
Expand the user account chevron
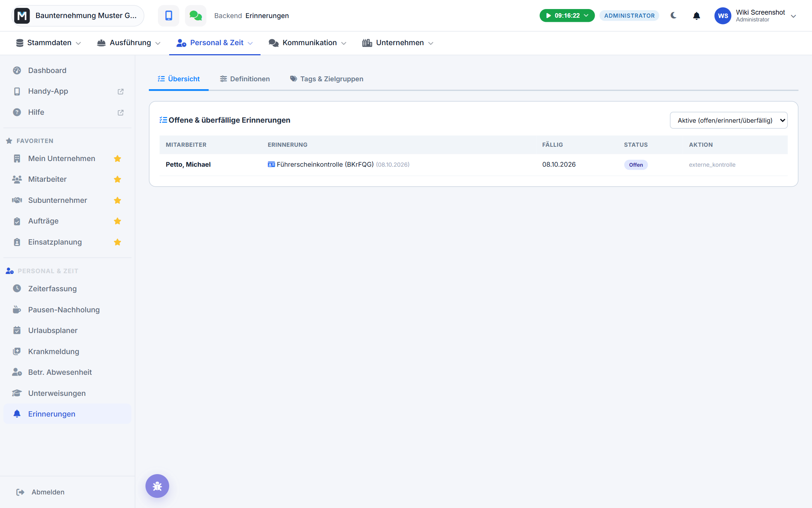(794, 16)
